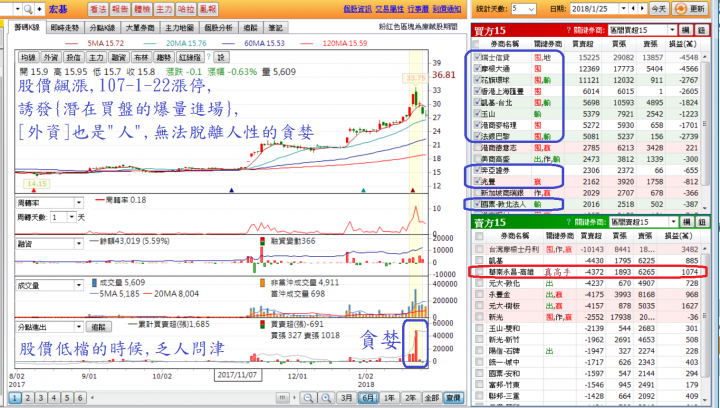Viewport: 720px width, 408px height.
Task: Open the seller 區間賣超15 dropdown
Action: coord(673,222)
